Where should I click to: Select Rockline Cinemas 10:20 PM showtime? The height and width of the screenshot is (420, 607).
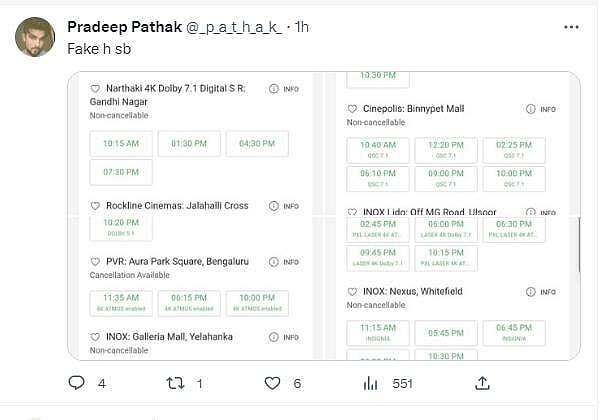(121, 226)
